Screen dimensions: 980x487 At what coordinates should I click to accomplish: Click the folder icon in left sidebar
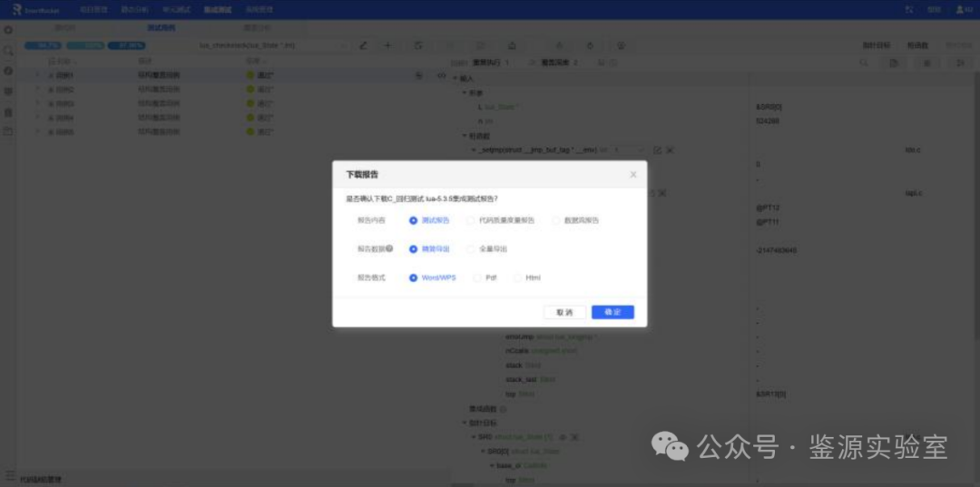pyautogui.click(x=8, y=131)
